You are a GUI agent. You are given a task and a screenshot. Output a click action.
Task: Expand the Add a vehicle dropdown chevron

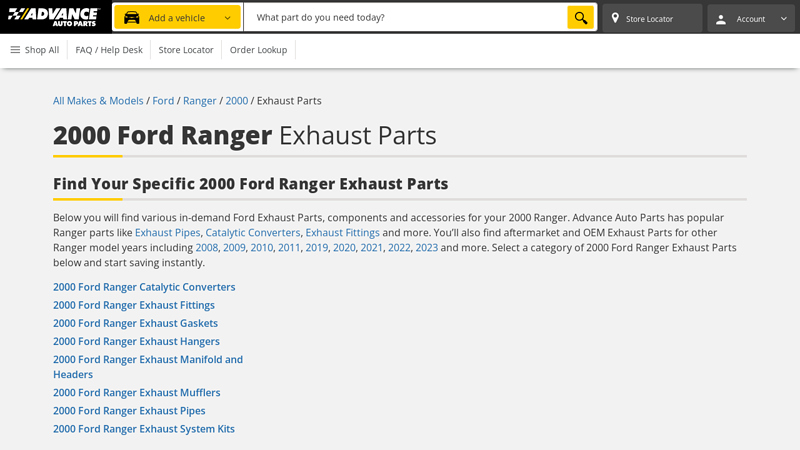click(228, 18)
